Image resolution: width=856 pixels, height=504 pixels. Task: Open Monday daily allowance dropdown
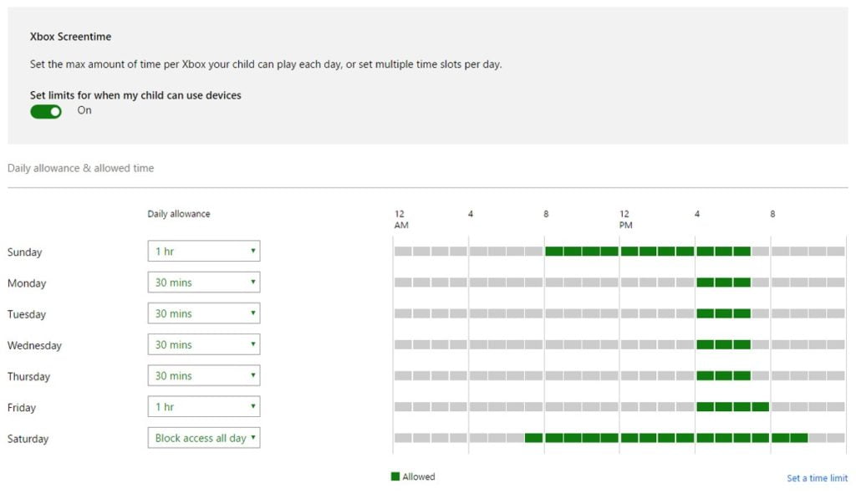(x=204, y=283)
